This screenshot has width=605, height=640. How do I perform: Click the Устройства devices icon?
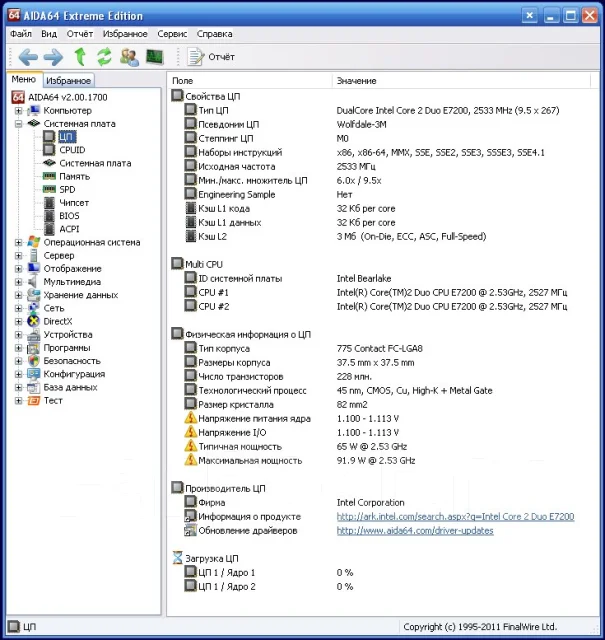click(33, 335)
